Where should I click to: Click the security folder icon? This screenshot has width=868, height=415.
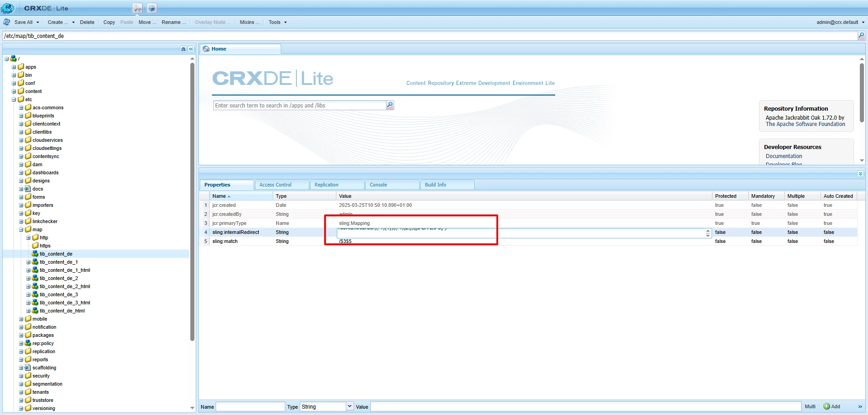tap(28, 376)
